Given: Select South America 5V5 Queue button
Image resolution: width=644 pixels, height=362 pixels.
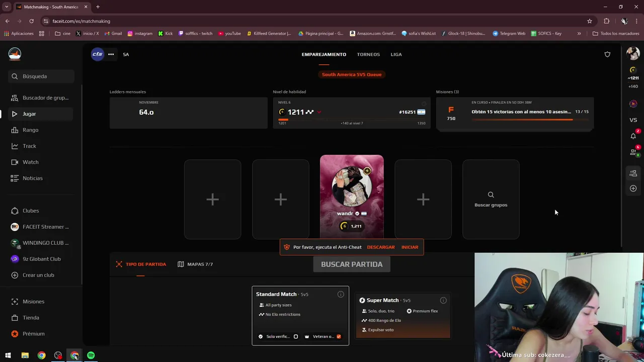Looking at the screenshot, I should [352, 74].
